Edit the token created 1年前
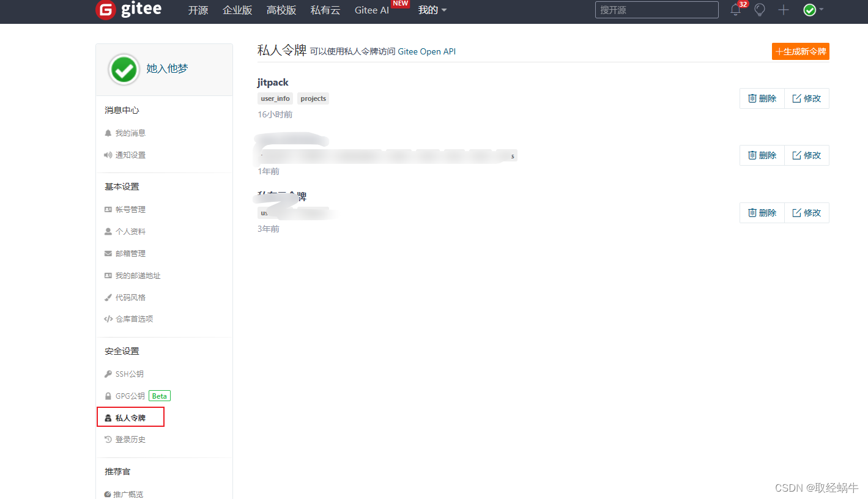Screen dimensions: 868x499 (807, 155)
